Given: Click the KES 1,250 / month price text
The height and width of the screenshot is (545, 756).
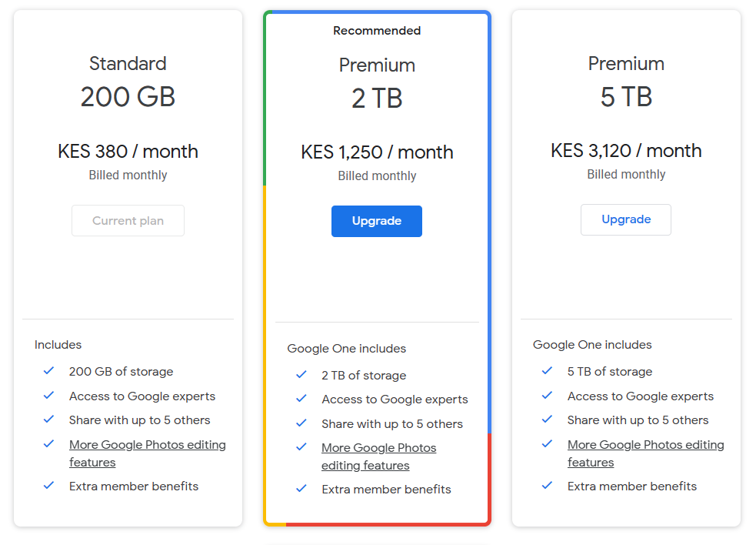Looking at the screenshot, I should point(377,152).
